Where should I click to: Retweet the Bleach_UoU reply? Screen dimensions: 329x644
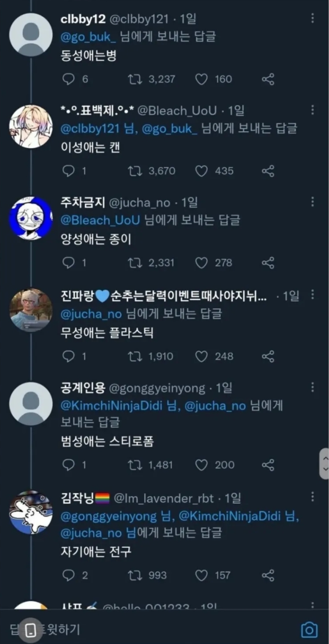coord(135,171)
